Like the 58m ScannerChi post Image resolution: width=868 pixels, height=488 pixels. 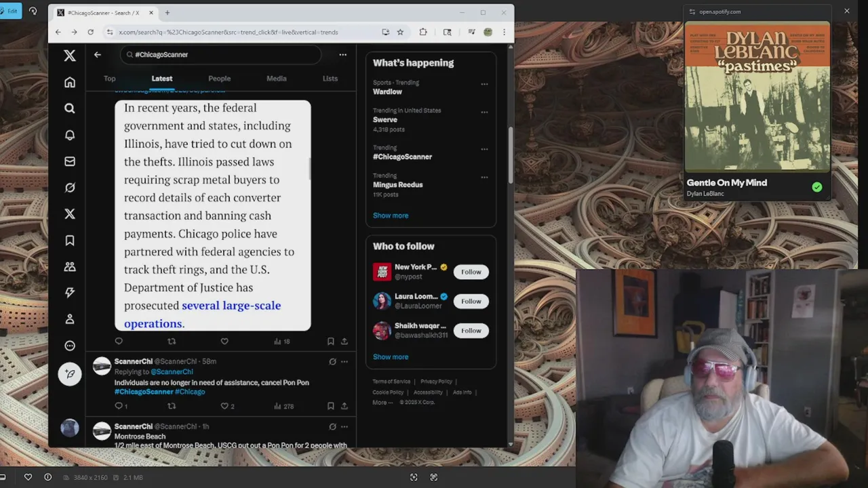click(224, 406)
